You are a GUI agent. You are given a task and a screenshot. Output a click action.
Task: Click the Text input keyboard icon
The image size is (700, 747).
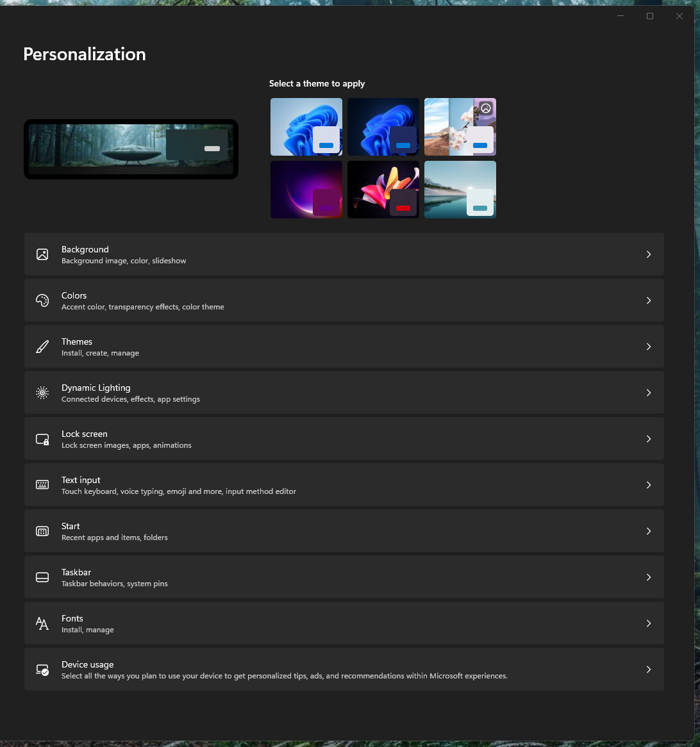point(42,485)
